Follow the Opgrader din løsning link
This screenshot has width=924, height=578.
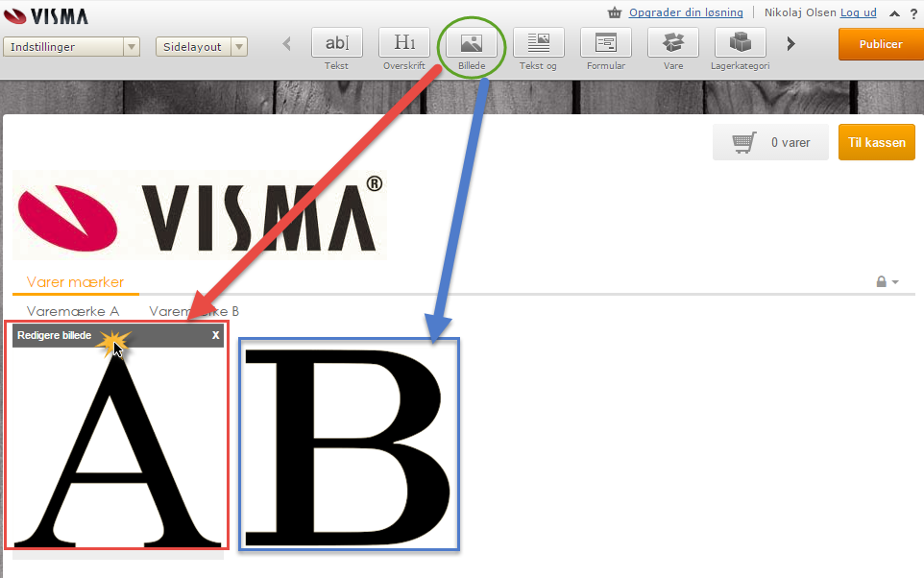tap(686, 12)
